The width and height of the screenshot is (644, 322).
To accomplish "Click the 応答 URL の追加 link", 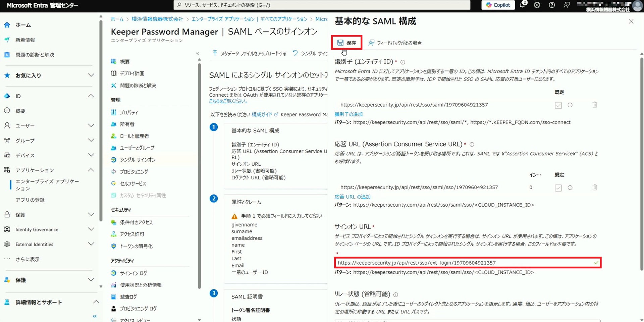I will (x=353, y=197).
